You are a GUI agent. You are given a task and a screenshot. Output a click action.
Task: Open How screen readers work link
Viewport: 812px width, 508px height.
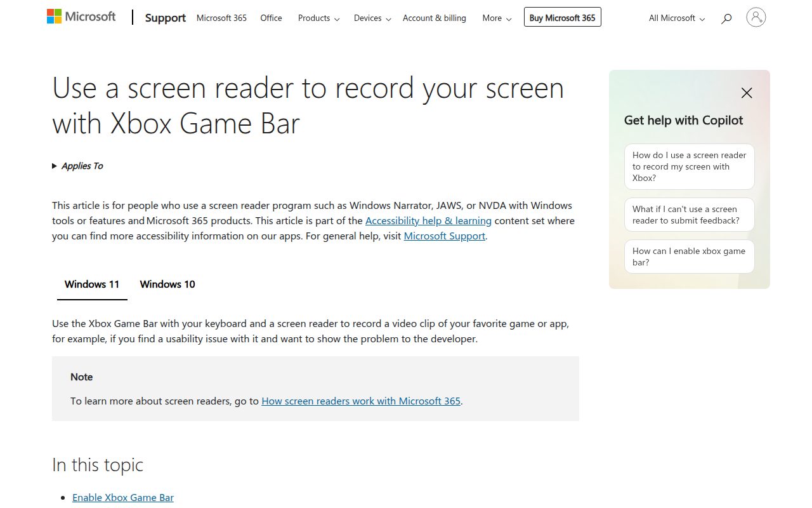(361, 401)
